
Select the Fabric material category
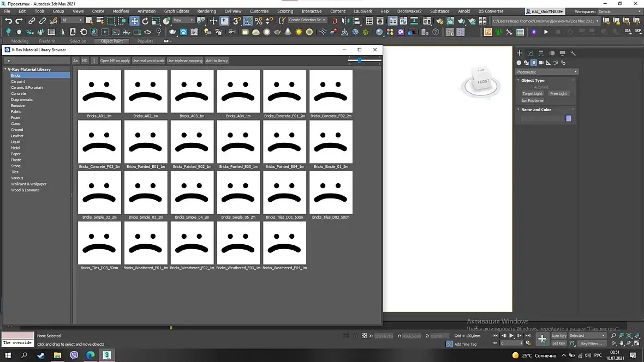[x=16, y=112]
